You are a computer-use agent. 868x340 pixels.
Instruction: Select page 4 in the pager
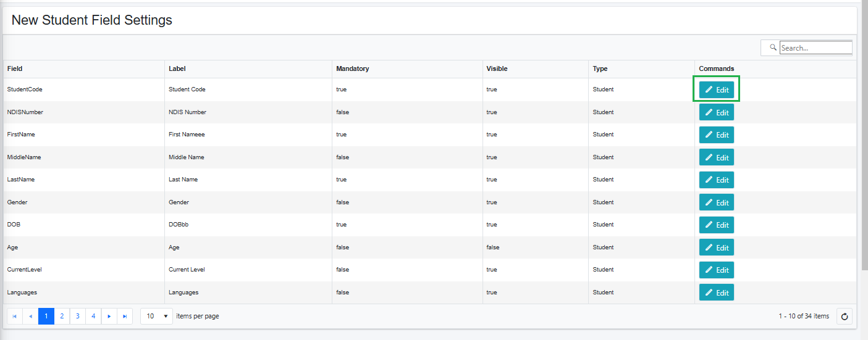pos(93,317)
